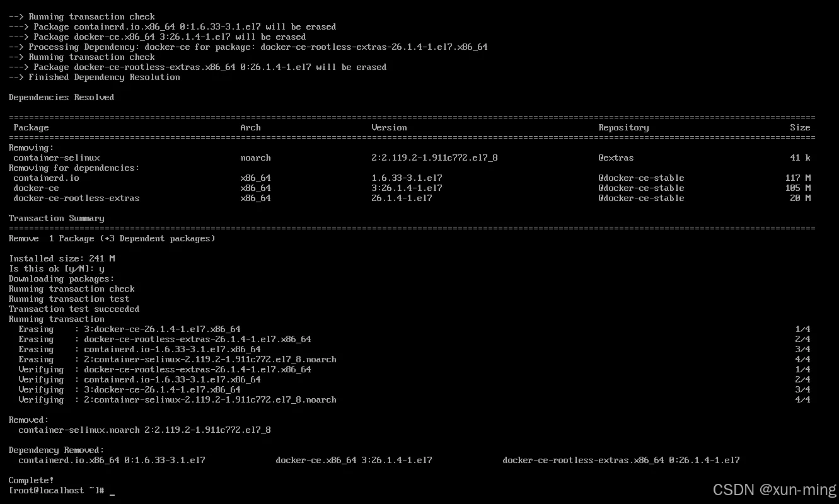
Task: Click the 'Removed:' heading
Action: tap(28, 420)
